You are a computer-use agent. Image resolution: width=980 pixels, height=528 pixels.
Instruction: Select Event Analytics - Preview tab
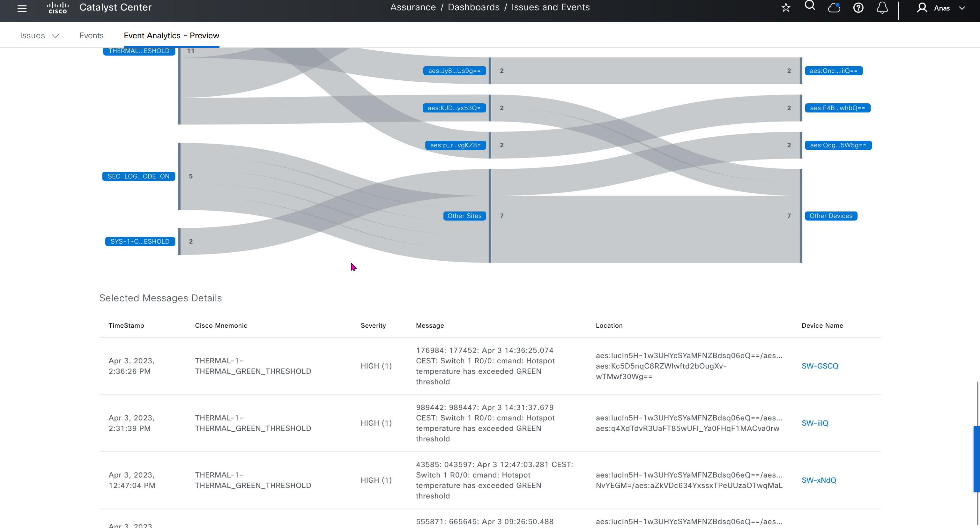coord(171,36)
